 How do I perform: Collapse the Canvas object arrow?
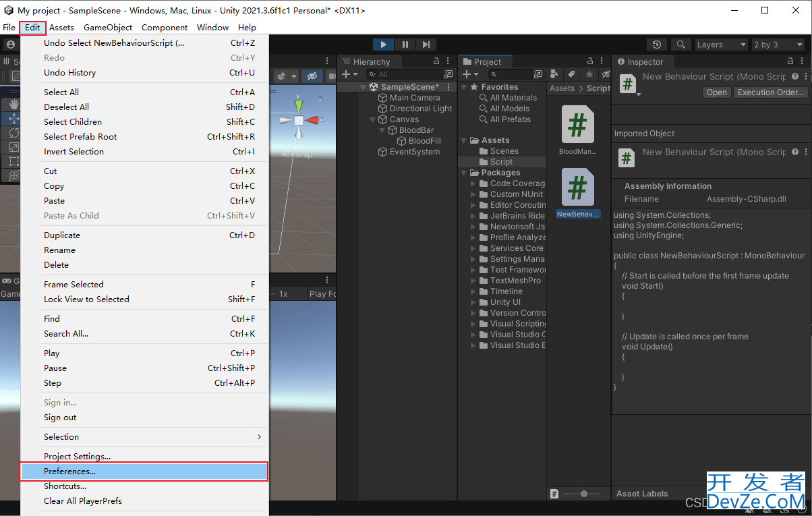click(374, 119)
